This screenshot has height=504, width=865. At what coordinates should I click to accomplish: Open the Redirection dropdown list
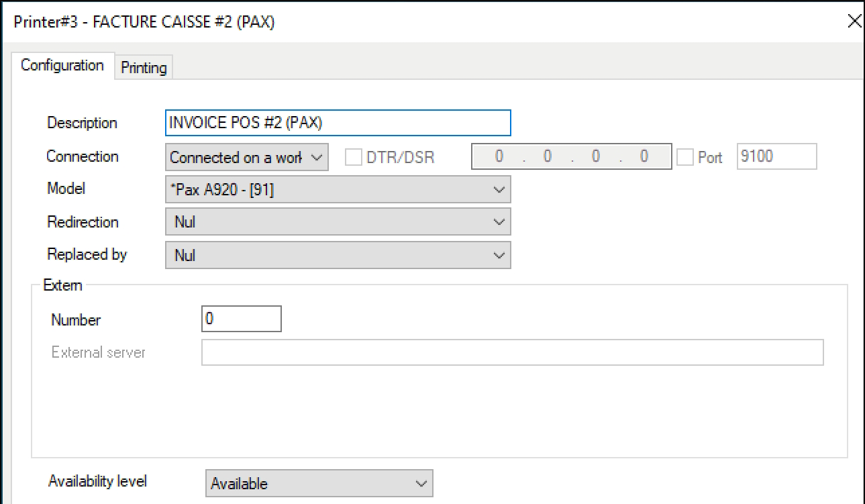pyautogui.click(x=338, y=222)
